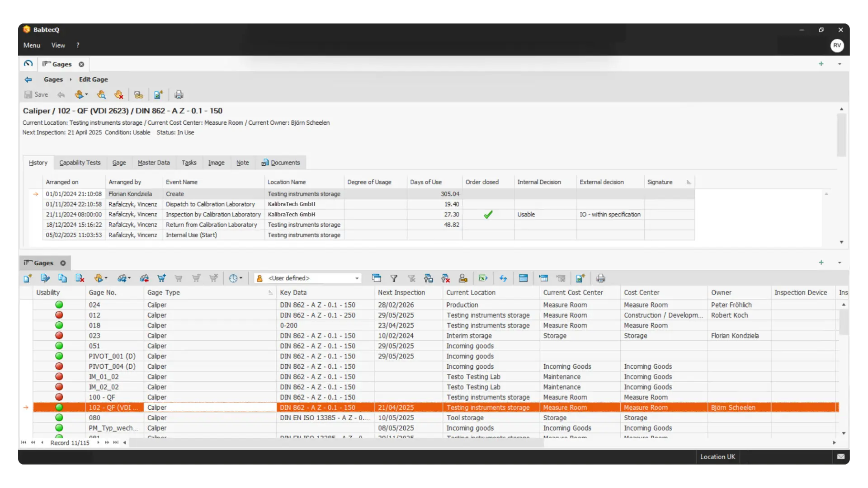
Task: Click new task icon in lower toolbar
Action: [x=580, y=278]
